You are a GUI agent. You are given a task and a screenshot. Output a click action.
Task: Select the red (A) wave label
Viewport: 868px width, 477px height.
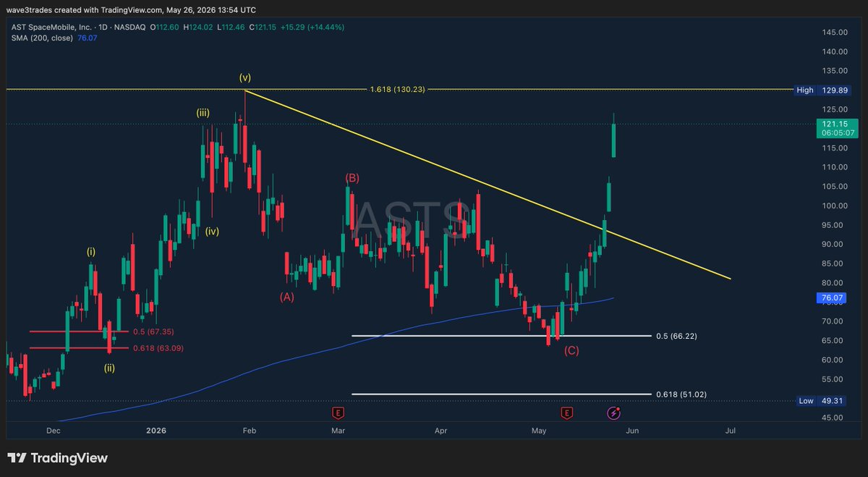pos(287,297)
